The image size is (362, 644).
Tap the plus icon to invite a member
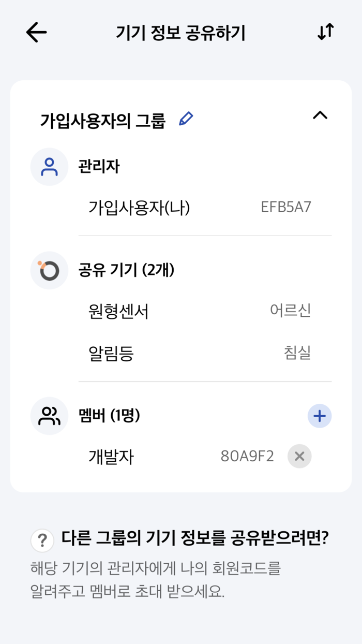pyautogui.click(x=320, y=416)
